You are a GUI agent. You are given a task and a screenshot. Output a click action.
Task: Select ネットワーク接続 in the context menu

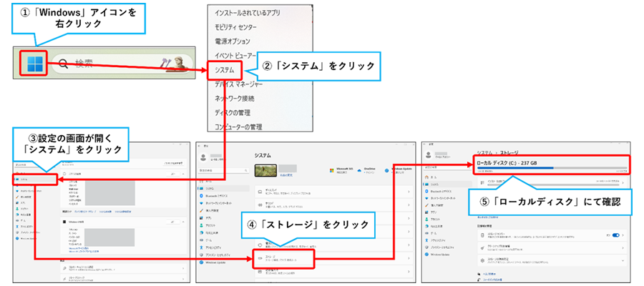pyautogui.click(x=235, y=99)
